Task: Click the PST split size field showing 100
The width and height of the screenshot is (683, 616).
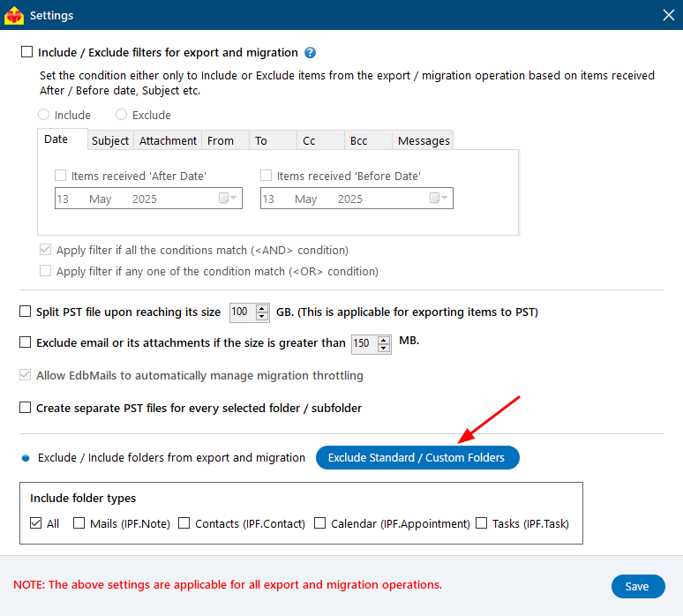Action: pyautogui.click(x=243, y=312)
